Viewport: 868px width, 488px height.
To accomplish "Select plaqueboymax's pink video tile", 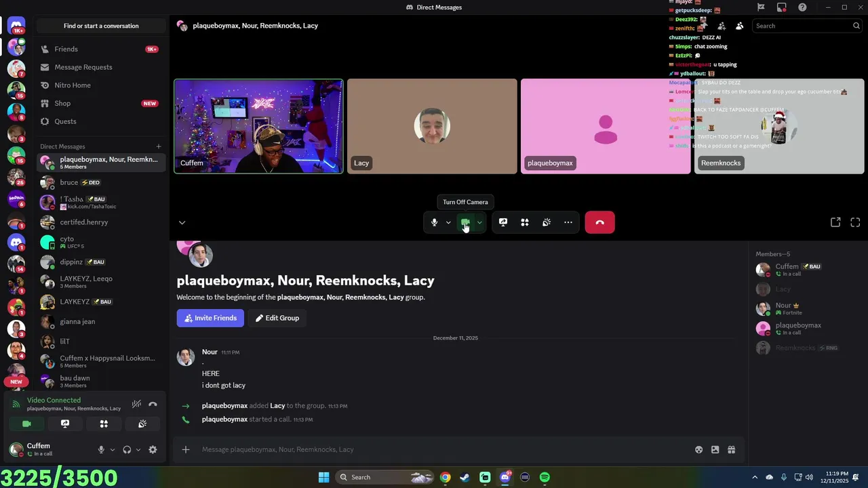I will 606,127.
